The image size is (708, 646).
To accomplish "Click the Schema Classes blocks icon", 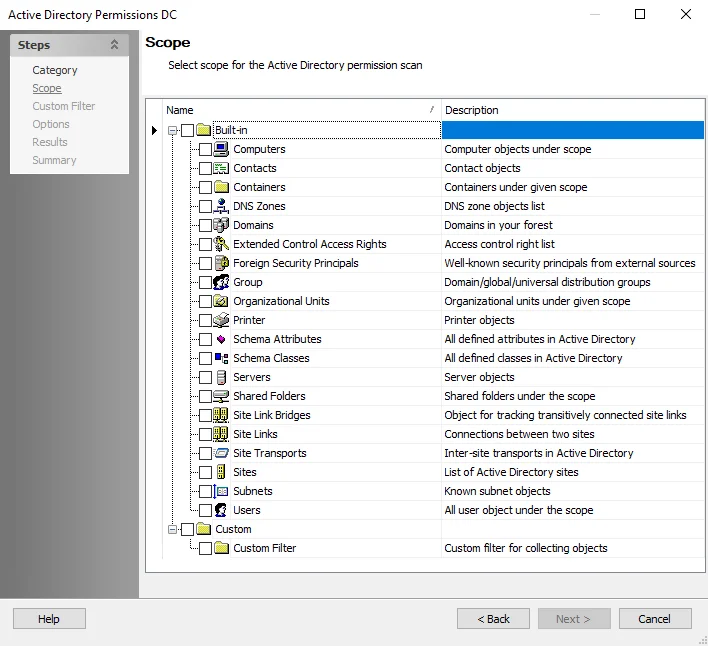I will [221, 358].
